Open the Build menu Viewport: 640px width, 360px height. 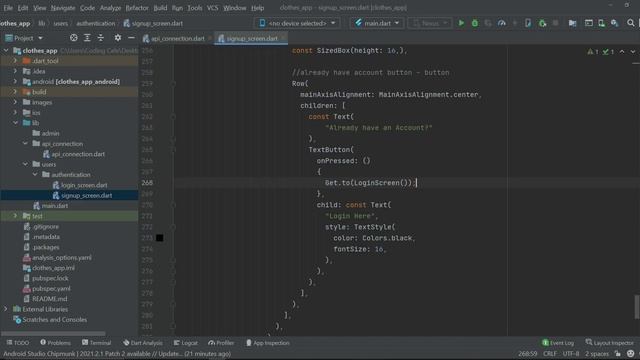[160, 8]
